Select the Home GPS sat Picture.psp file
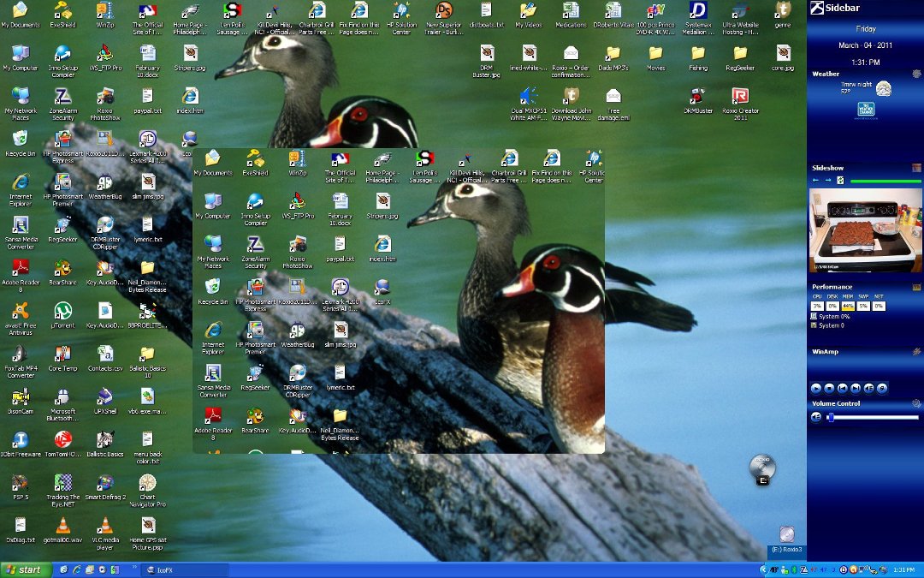The height and width of the screenshot is (578, 924). [x=147, y=526]
